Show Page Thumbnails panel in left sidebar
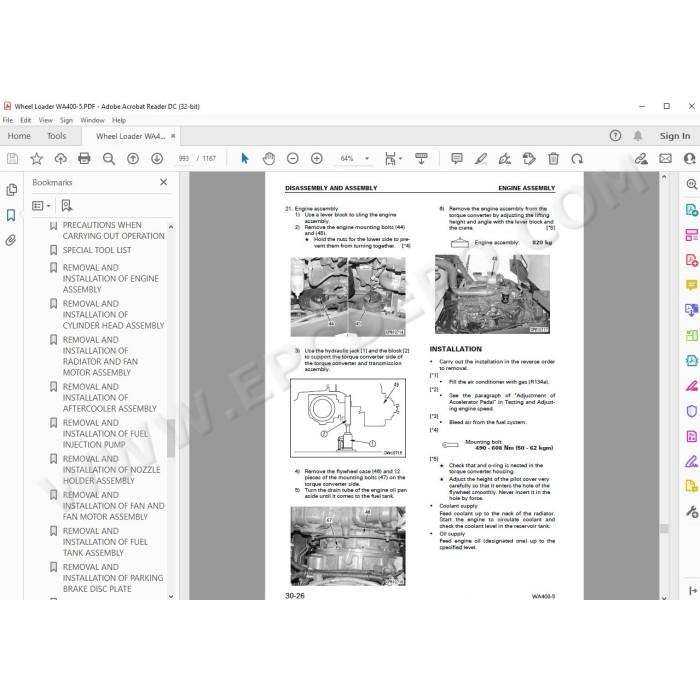The height and width of the screenshot is (700, 700). coord(12,190)
